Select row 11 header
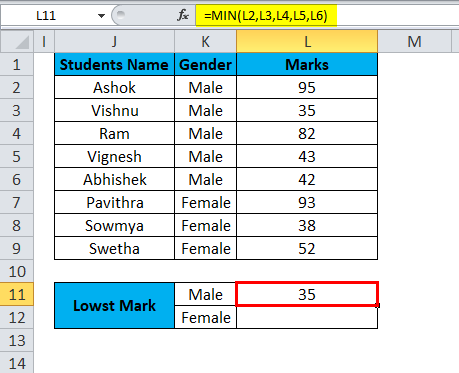Screen dimensions: 459x373 point(17,294)
